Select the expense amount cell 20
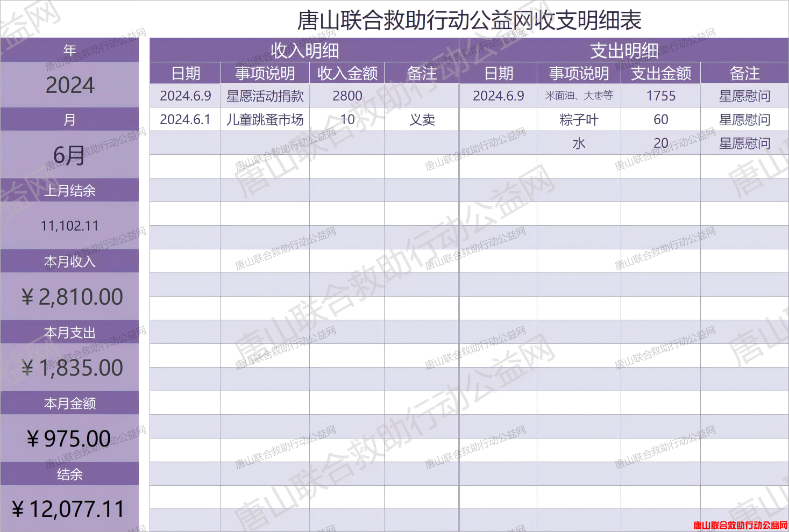Screen dimensions: 789x532 tap(660, 143)
